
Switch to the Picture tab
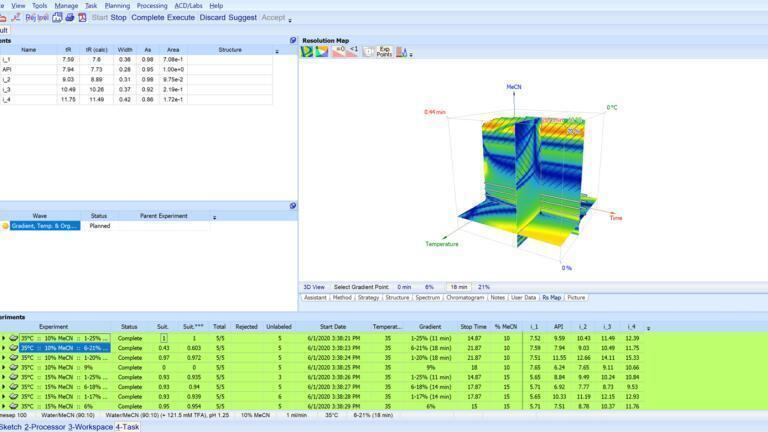(x=576, y=297)
